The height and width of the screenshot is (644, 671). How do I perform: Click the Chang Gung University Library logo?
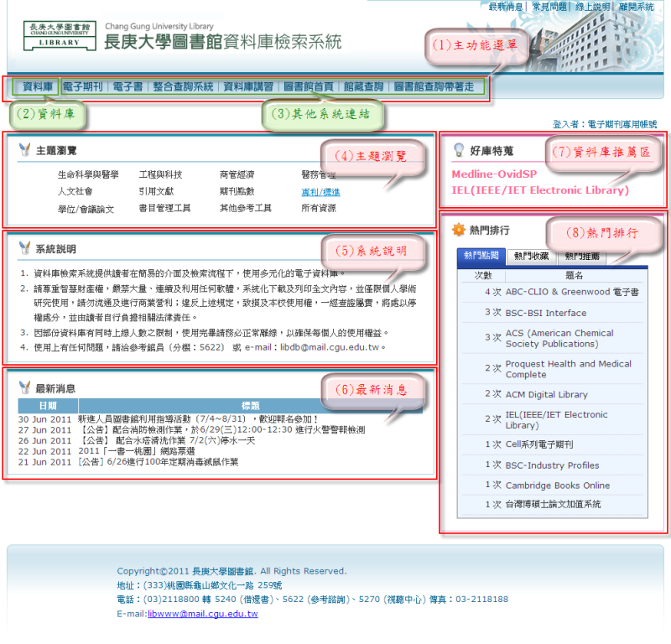click(60, 36)
